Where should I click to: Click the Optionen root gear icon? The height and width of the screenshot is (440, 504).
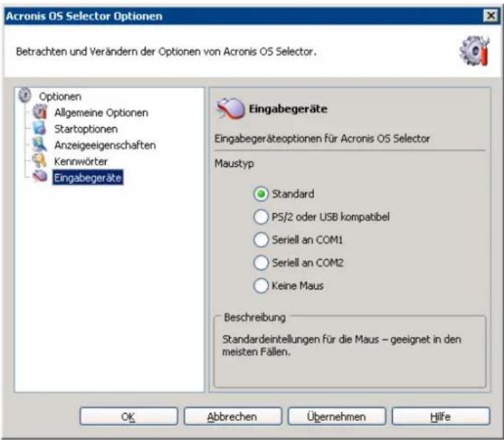pyautogui.click(x=25, y=95)
